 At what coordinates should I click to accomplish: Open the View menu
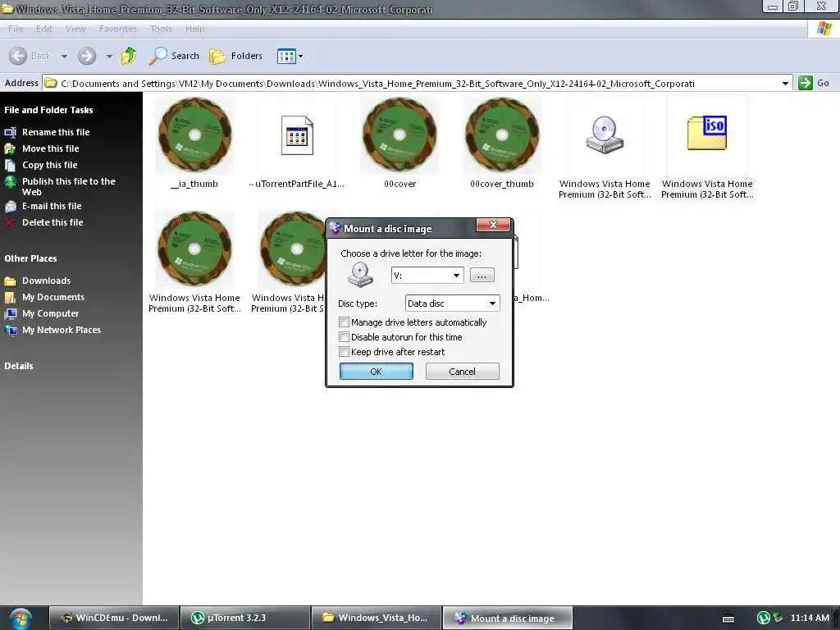[x=75, y=29]
